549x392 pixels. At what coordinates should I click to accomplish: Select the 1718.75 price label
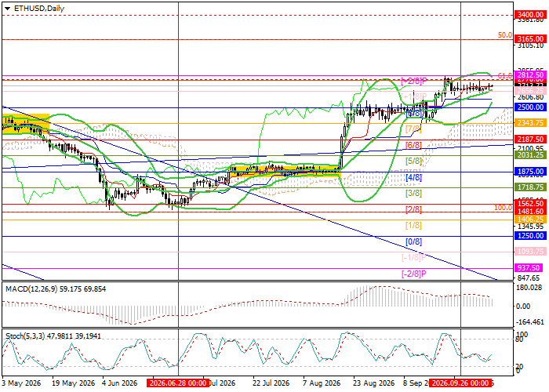pos(530,187)
